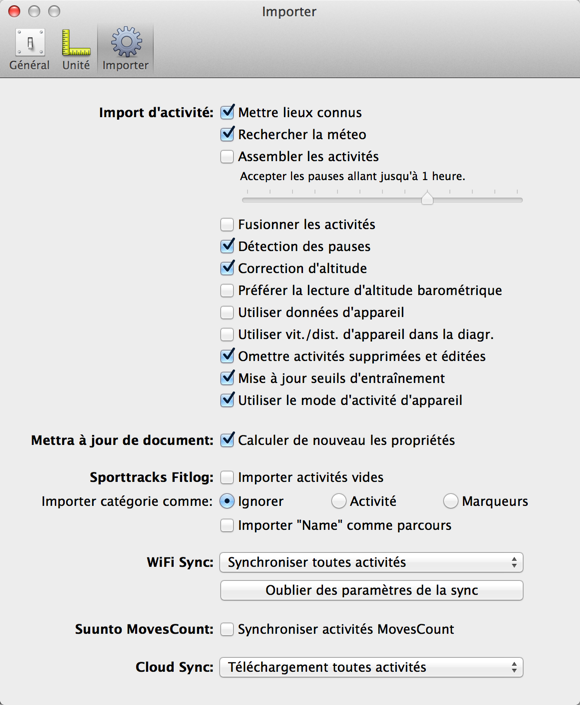
Task: Uncheck Mettre lieux connus
Action: (x=227, y=112)
